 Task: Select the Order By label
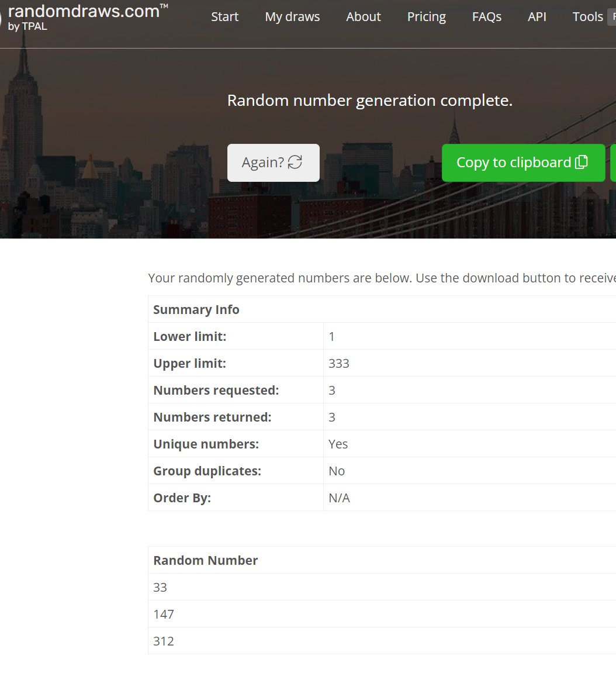(182, 498)
